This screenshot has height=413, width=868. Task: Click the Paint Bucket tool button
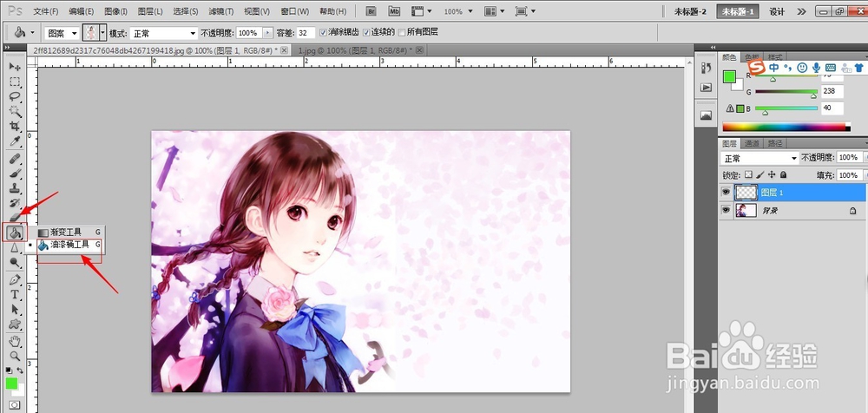pos(15,233)
